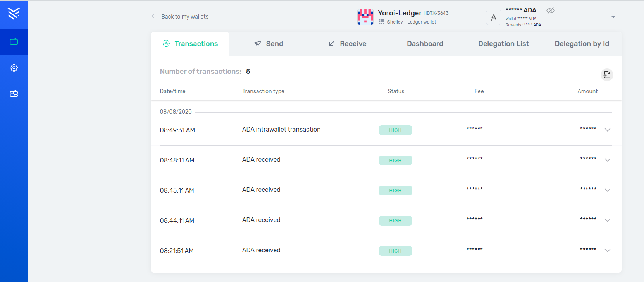Expand the 08:44:11 AM transaction row
Viewport: 644px width, 282px height.
608,220
